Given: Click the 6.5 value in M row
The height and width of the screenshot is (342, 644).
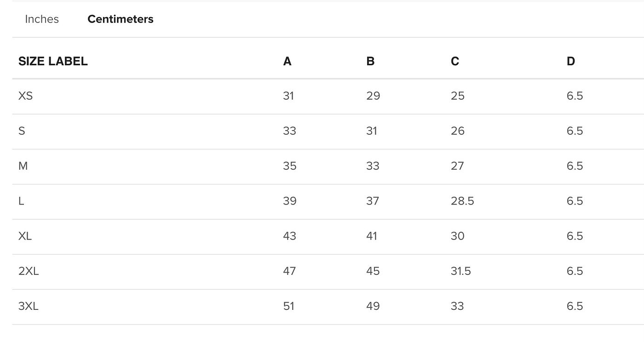Looking at the screenshot, I should point(575,166).
